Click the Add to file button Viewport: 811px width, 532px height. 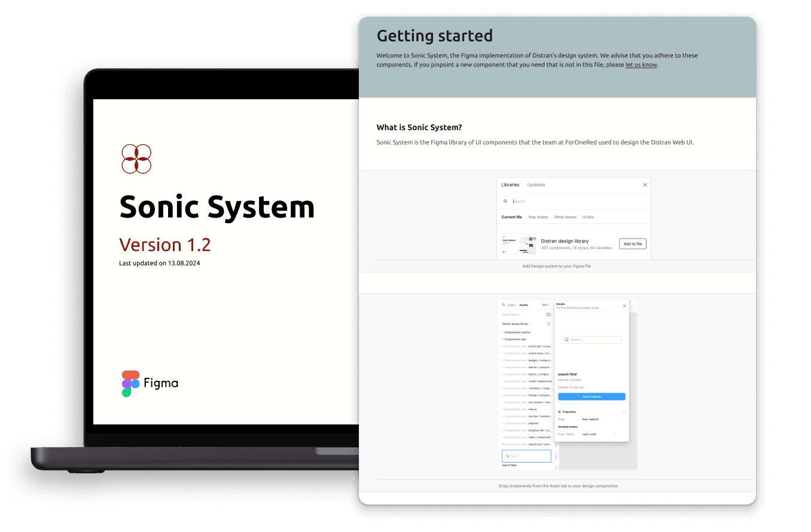(633, 244)
